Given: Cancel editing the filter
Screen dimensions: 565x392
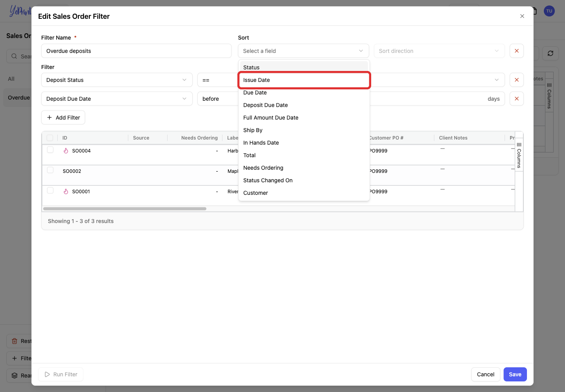Looking at the screenshot, I should [x=486, y=374].
